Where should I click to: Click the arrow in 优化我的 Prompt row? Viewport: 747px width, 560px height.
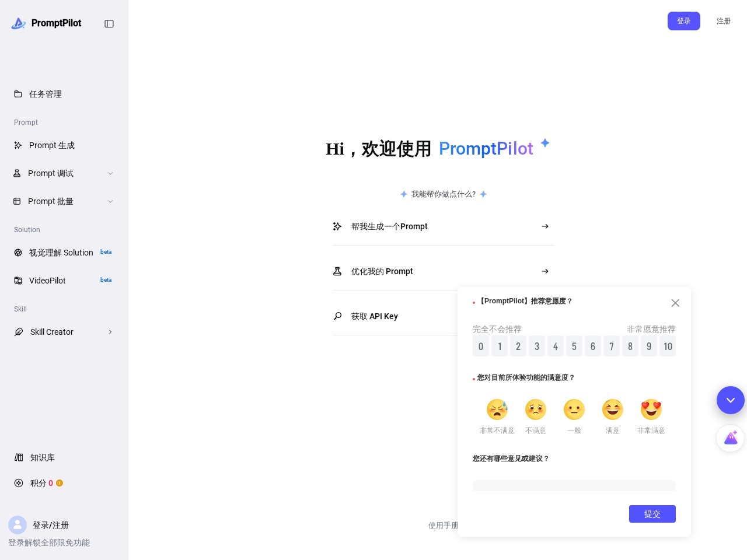tap(545, 271)
